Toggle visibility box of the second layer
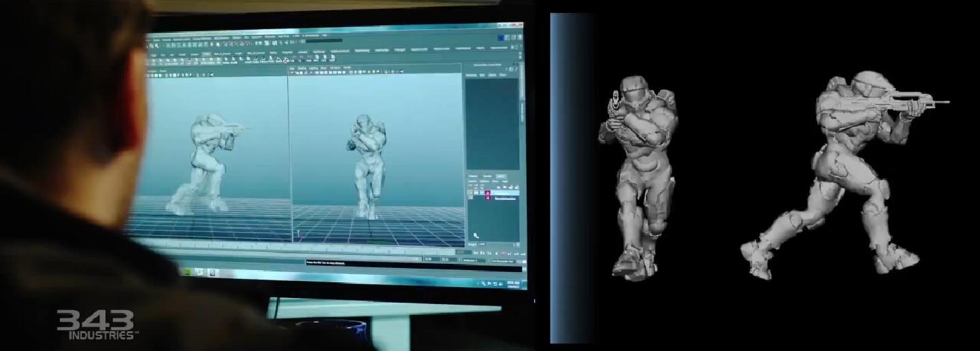Image resolution: width=980 pixels, height=351 pixels. tap(470, 199)
